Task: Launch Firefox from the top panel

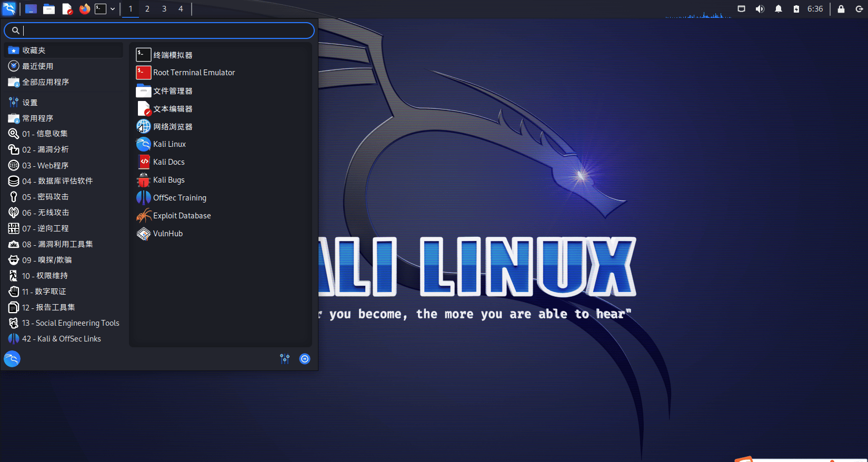Action: coord(84,9)
